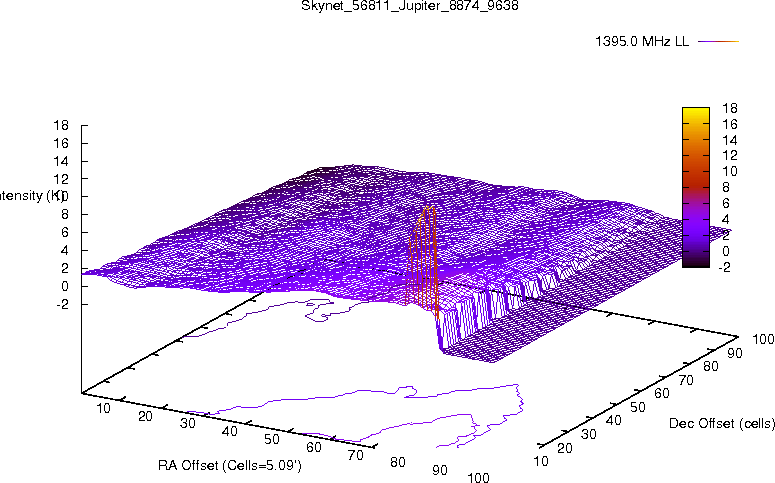Click the -2 tick on the color bar
This screenshot has height=483, width=775.
click(x=724, y=267)
